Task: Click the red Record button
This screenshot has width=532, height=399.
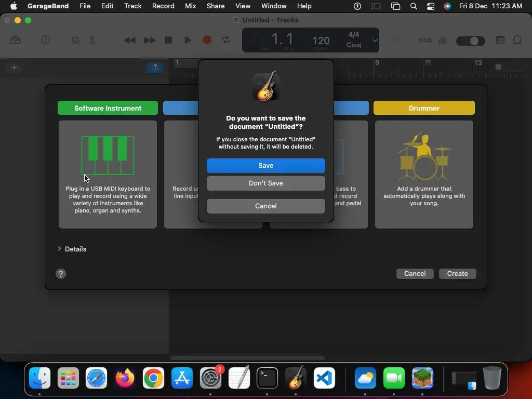Action: coord(207,40)
